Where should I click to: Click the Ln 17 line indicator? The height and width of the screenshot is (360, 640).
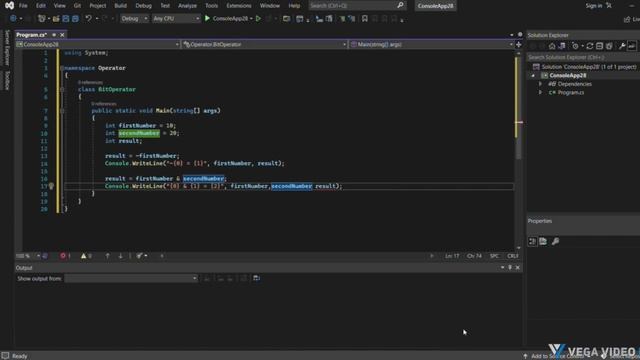(x=452, y=256)
